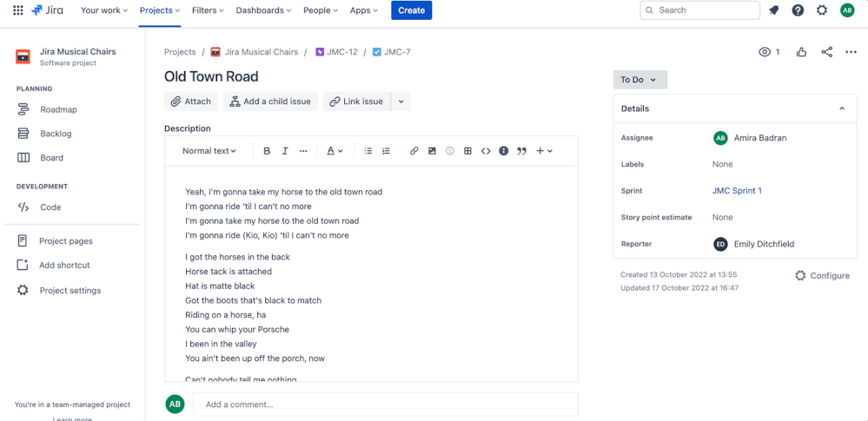The image size is (868, 421).
Task: Open the Link issue options chevron
Action: 401,102
